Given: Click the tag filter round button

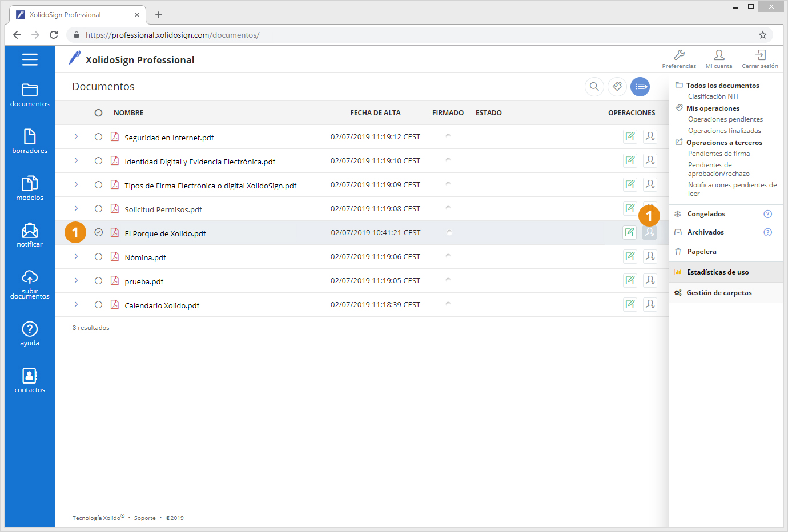Looking at the screenshot, I should pyautogui.click(x=617, y=87).
